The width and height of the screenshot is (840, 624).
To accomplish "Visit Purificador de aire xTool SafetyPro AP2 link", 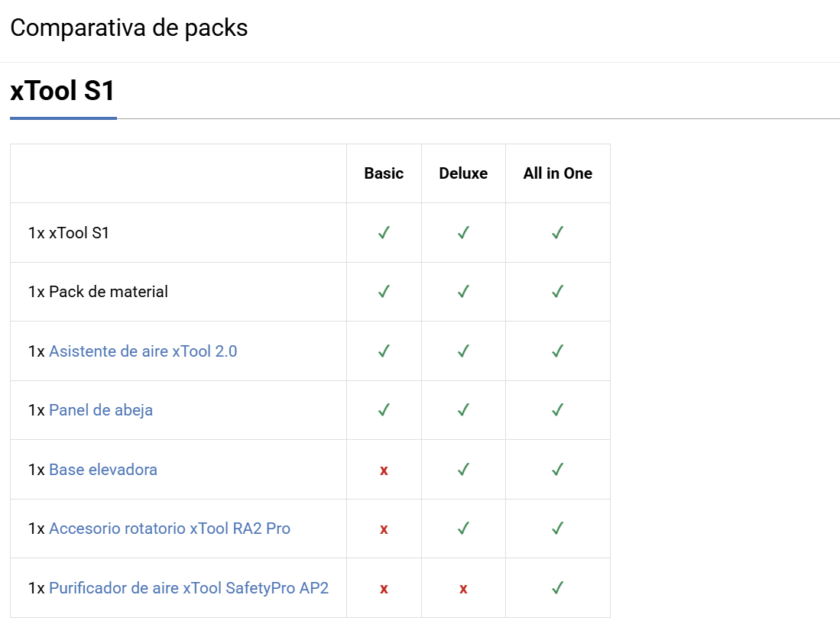I will coord(189,588).
